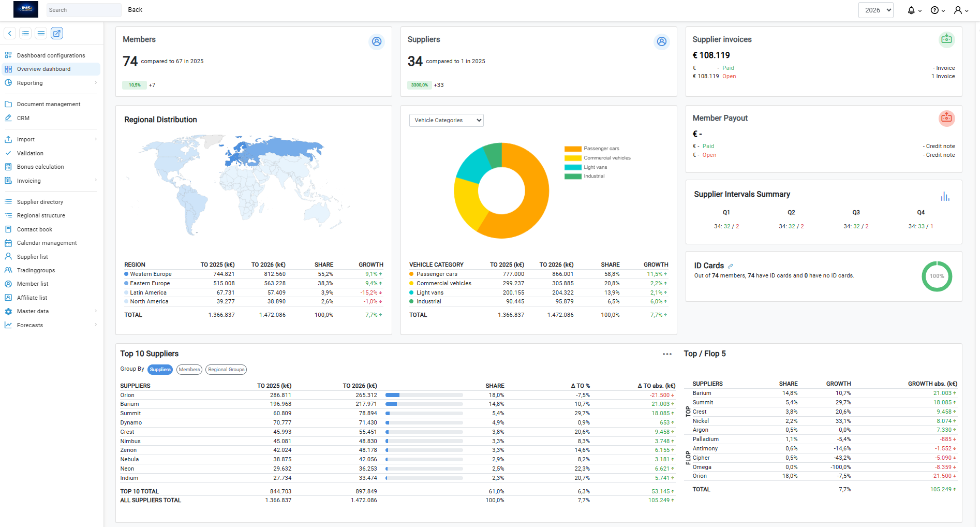This screenshot has height=527, width=980.
Task: Open CRM from the sidebar
Action: 23,118
